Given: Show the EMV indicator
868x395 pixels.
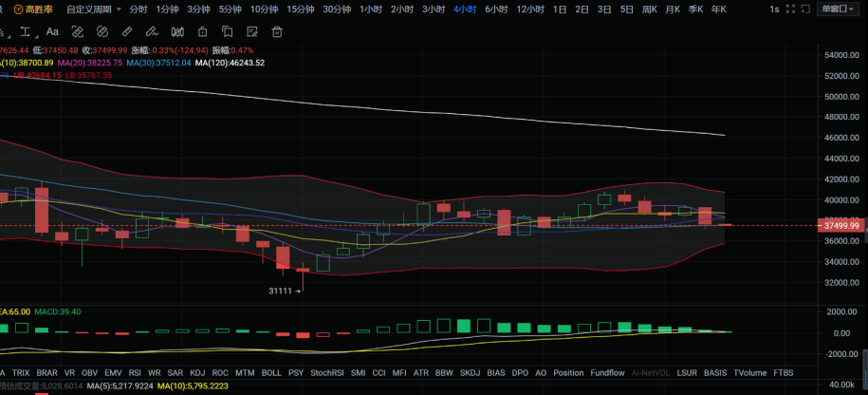Looking at the screenshot, I should pyautogui.click(x=113, y=373).
